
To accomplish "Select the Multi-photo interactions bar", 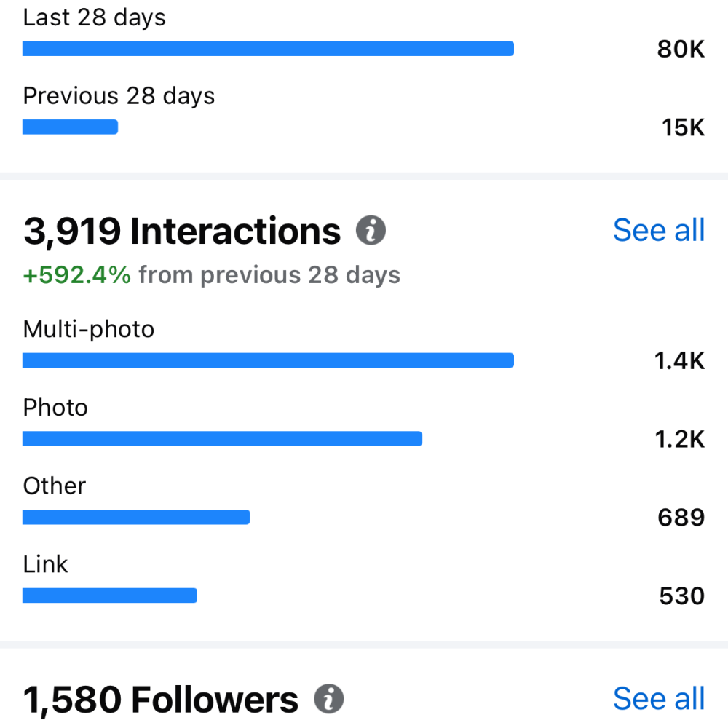I will click(268, 360).
